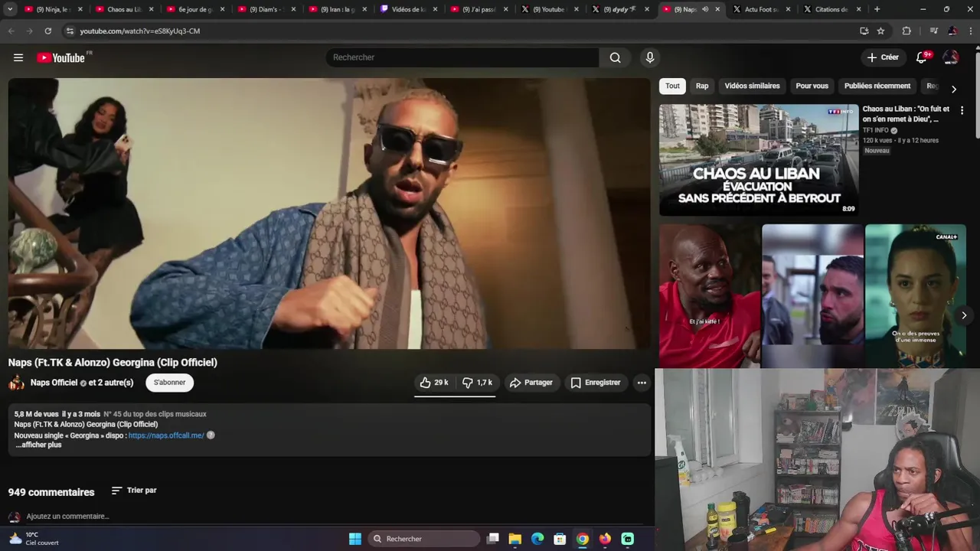Image resolution: width=980 pixels, height=551 pixels.
Task: Switch to the Vidéos de k tab
Action: [409, 9]
